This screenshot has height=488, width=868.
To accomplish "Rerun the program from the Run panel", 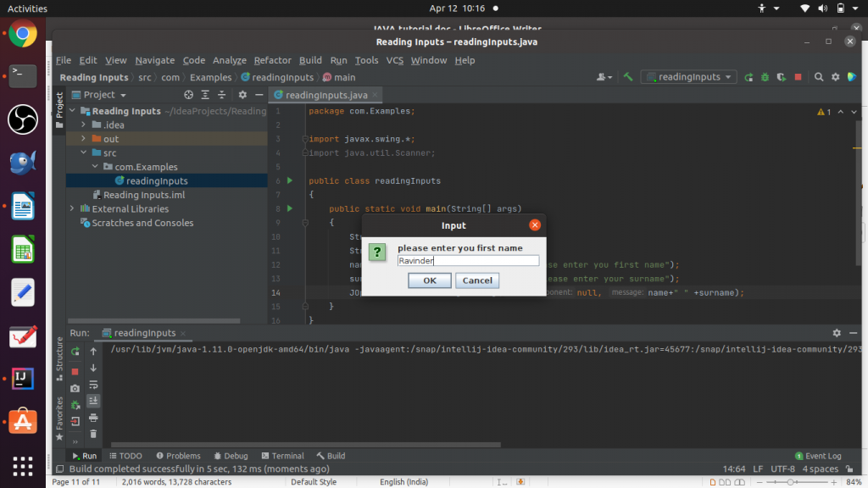I will pos(75,351).
